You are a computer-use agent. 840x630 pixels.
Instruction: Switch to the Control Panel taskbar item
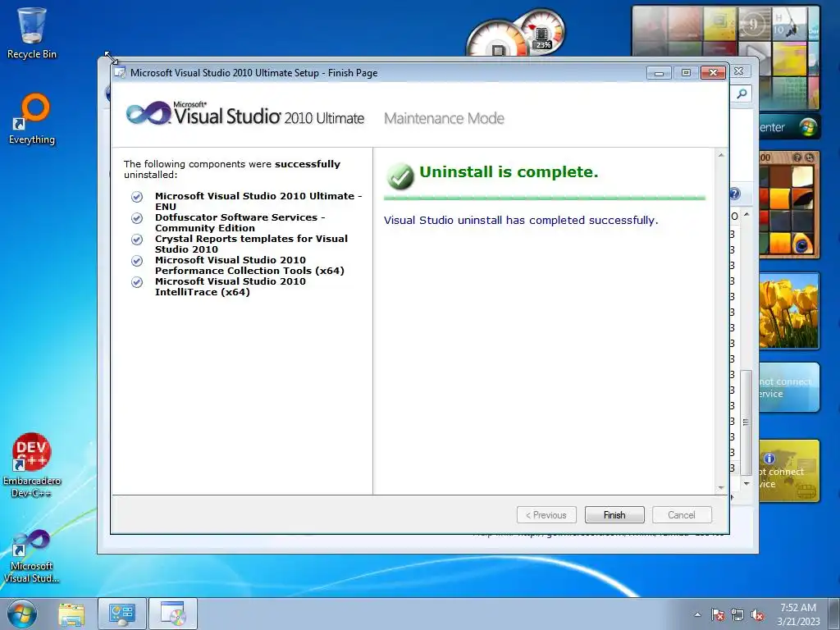122,614
